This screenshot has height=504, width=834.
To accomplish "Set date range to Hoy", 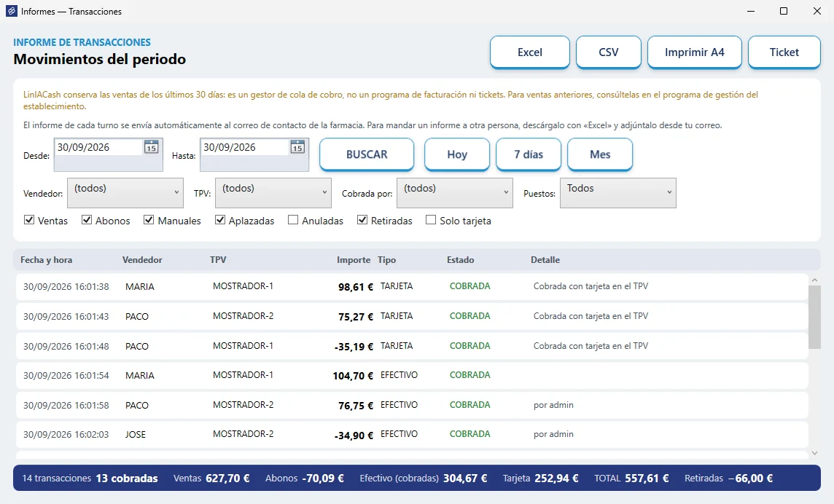I will pyautogui.click(x=457, y=154).
